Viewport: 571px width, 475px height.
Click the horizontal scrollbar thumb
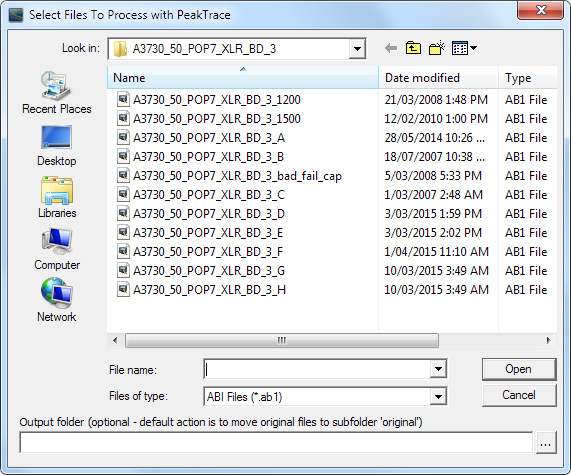tap(282, 341)
